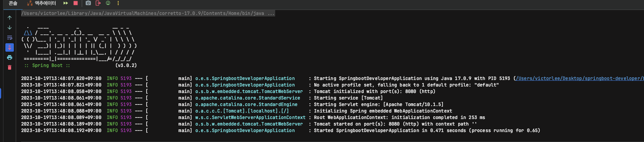Click timestamp 2023-10-19T13:48:07.820+09:00
This screenshot has height=142, width=644.
61,78
